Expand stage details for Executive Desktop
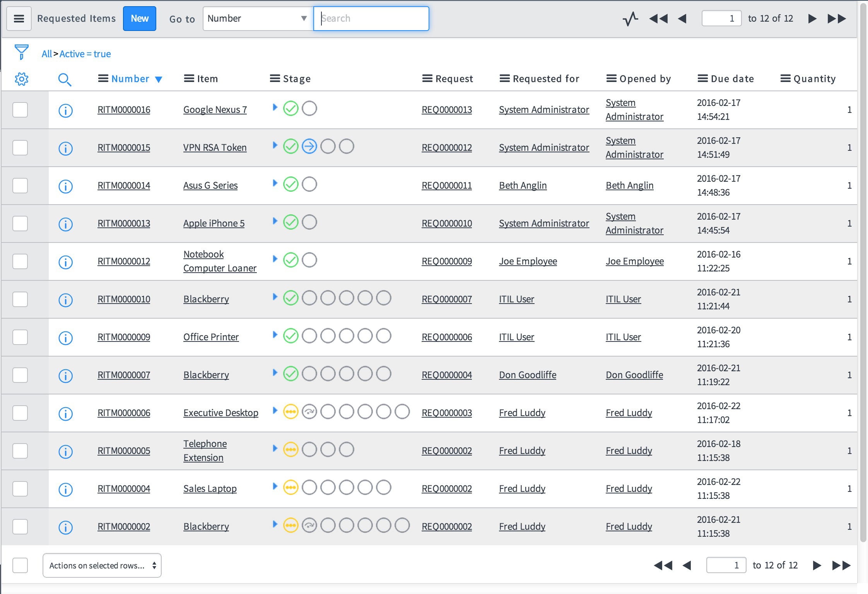The width and height of the screenshot is (868, 594). tap(275, 410)
